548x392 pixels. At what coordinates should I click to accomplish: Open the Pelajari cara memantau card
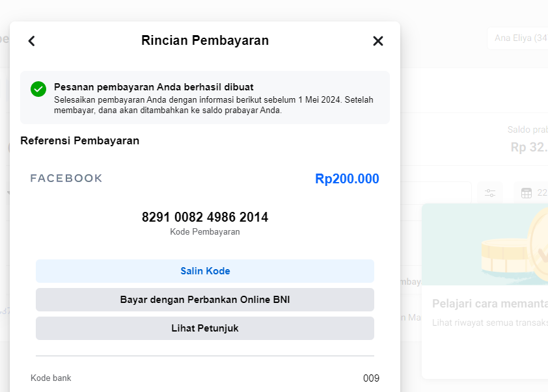click(489, 304)
